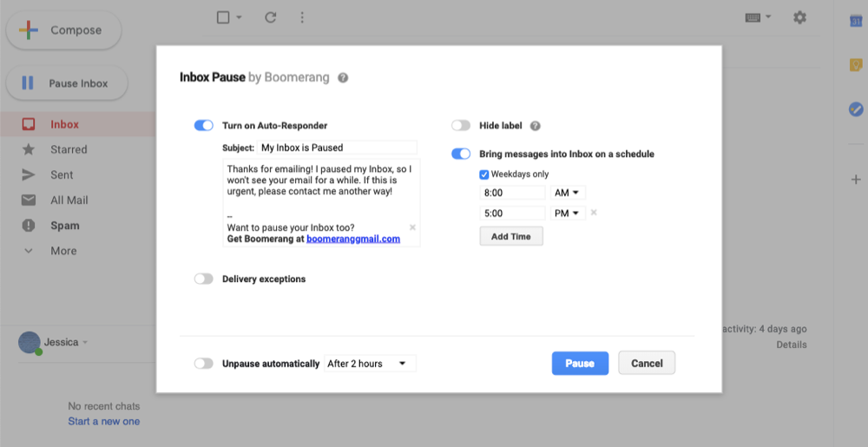
Task: Open the After 2 hours dropdown
Action: [x=370, y=364]
